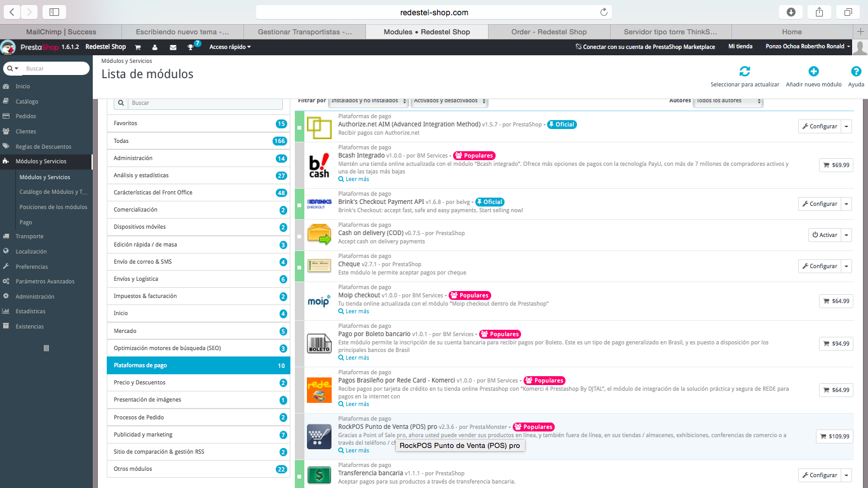
Task: Click Configurar for the Cheque module
Action: [820, 266]
